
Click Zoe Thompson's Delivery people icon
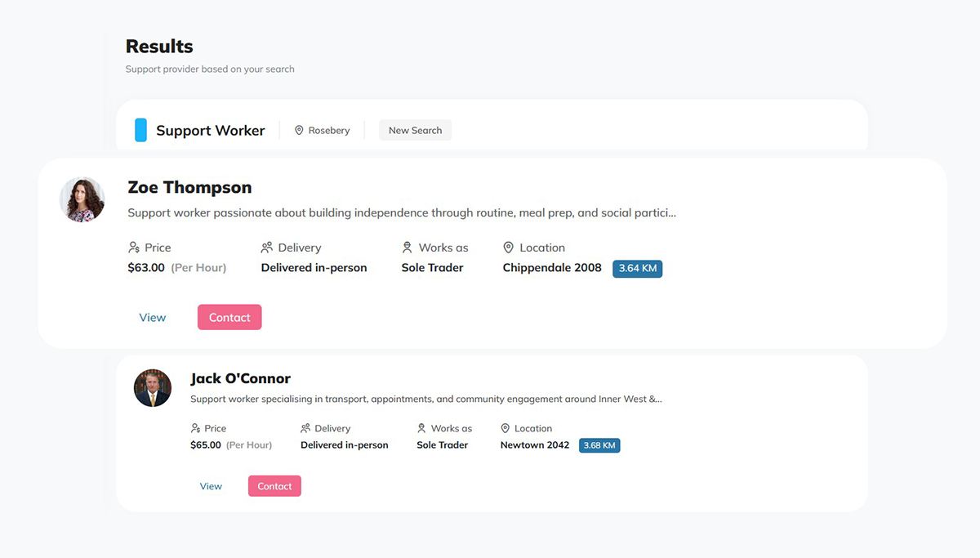[x=266, y=248]
